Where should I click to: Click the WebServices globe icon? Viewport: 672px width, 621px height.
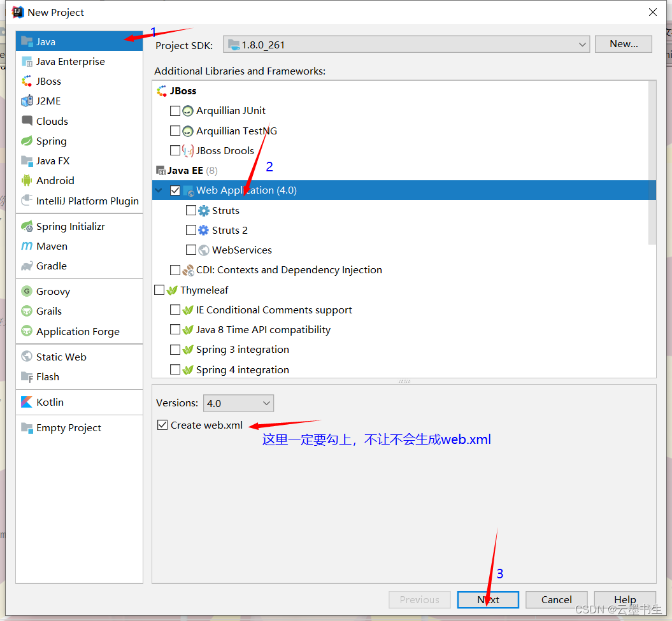pyautogui.click(x=204, y=250)
